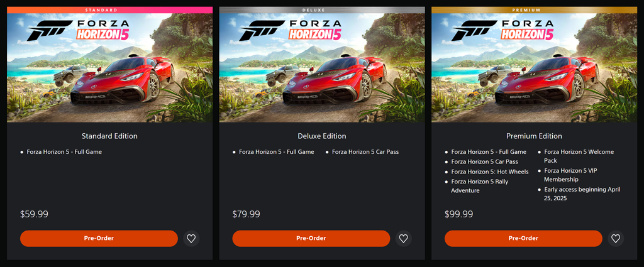Open the Premium Edition cover image
644x267 pixels.
point(534,68)
